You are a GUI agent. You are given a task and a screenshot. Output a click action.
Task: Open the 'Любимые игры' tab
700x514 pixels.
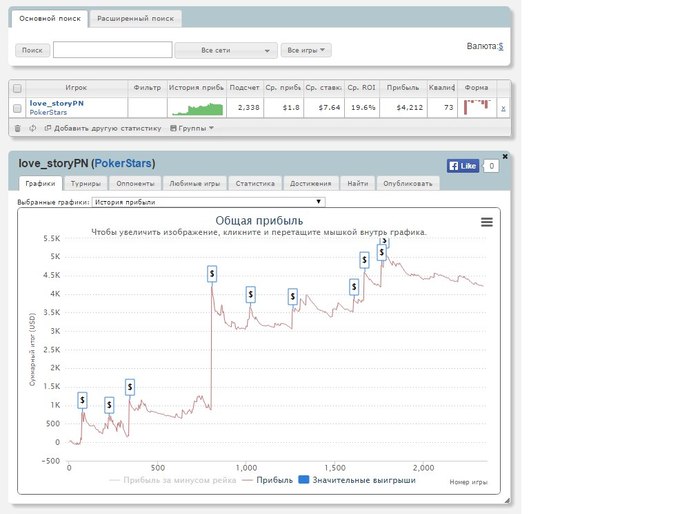click(x=195, y=184)
